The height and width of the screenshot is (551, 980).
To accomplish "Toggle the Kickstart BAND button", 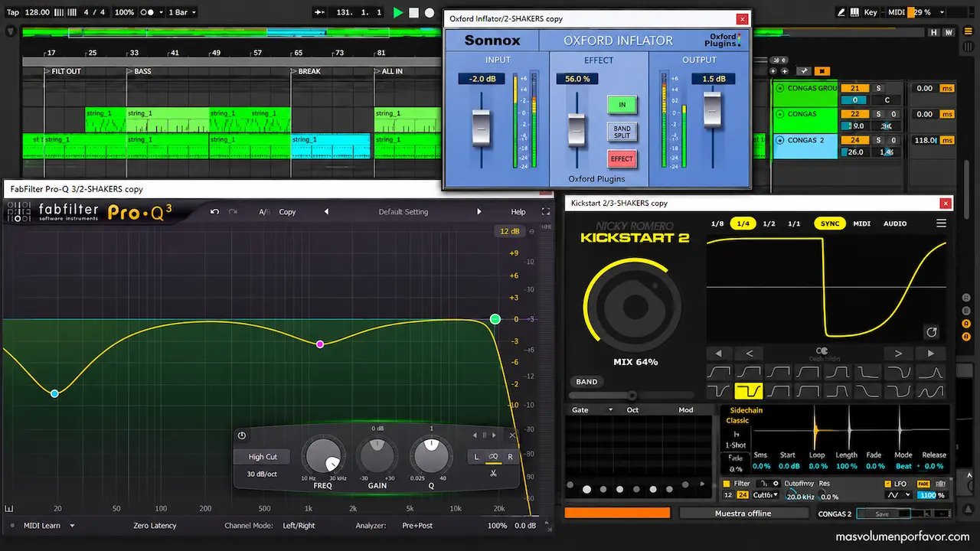I will click(x=586, y=382).
